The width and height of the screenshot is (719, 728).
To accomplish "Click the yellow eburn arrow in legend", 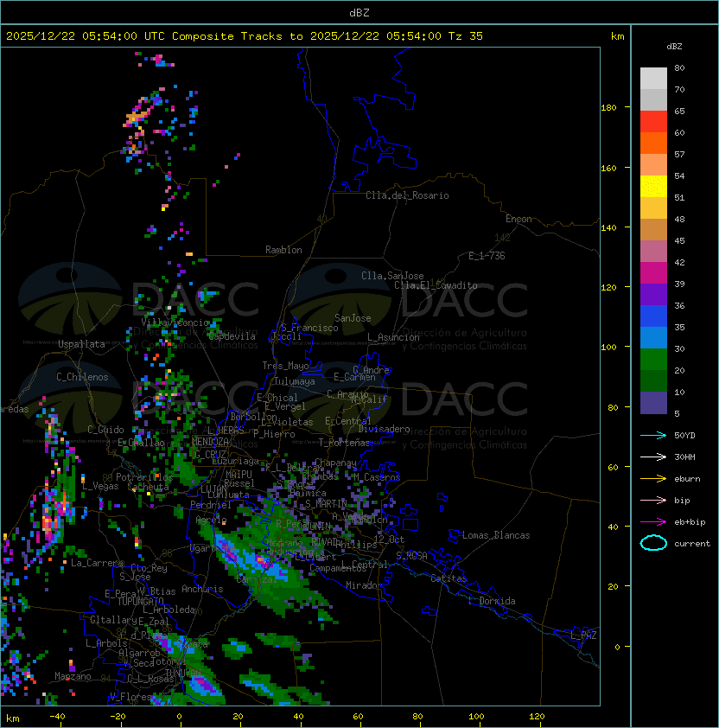I will [653, 479].
